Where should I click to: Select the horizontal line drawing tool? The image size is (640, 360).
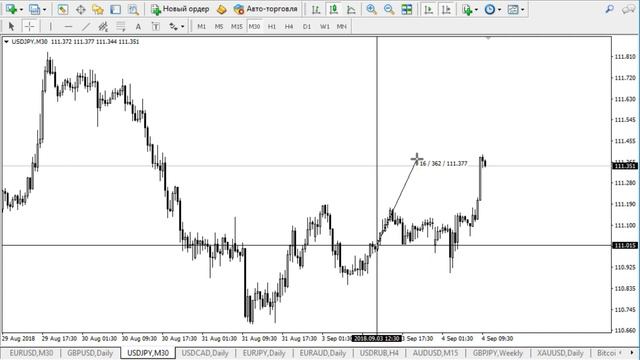click(x=68, y=27)
